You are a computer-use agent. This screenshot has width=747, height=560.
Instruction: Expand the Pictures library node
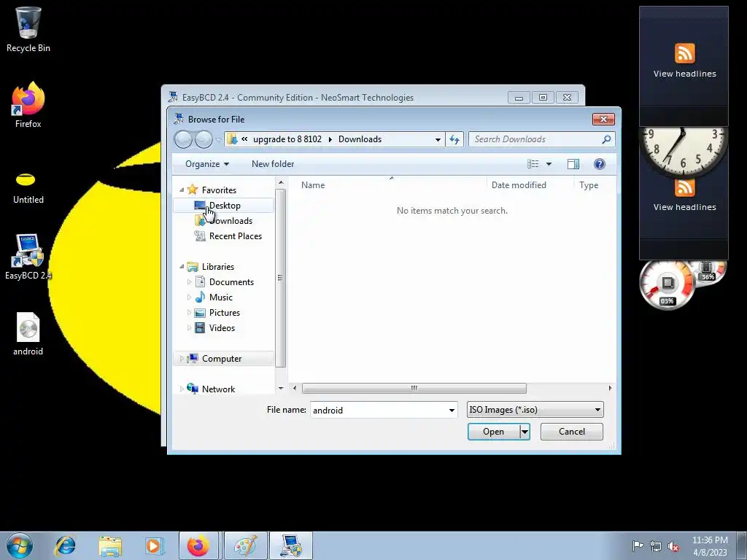pos(189,313)
